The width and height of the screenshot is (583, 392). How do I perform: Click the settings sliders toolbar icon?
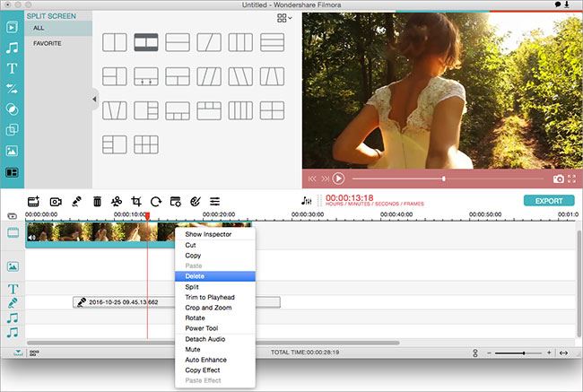click(x=214, y=201)
